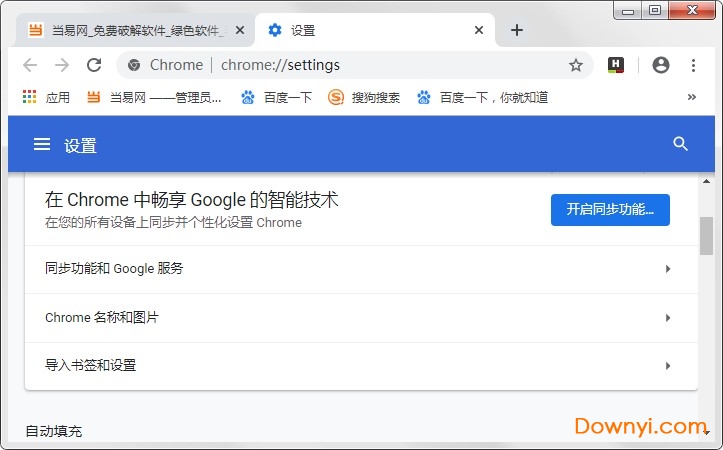
Task: Expand the 导入书签和设置 row
Action: point(360,366)
